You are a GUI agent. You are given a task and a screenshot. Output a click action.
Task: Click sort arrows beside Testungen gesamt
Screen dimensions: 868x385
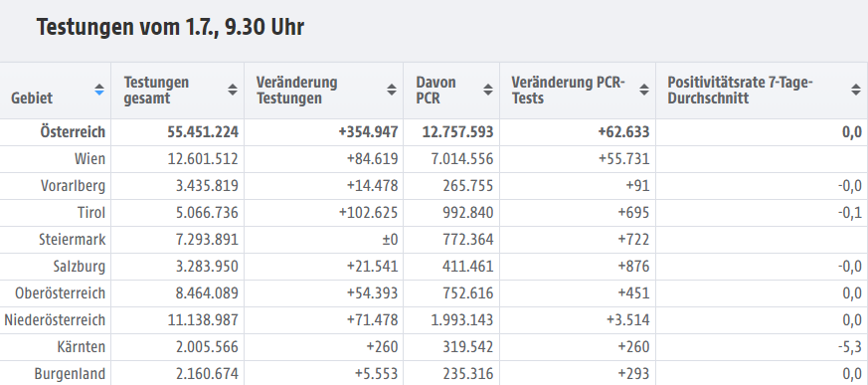(x=233, y=90)
